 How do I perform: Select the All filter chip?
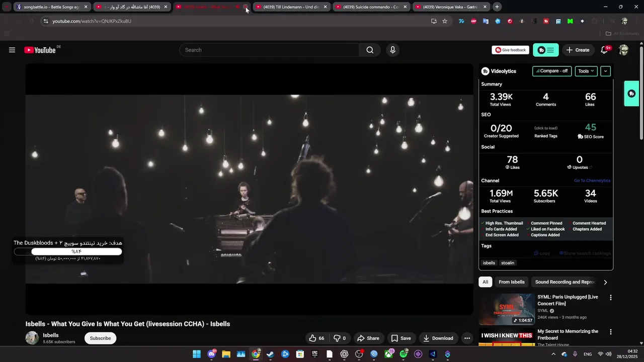[486, 282]
